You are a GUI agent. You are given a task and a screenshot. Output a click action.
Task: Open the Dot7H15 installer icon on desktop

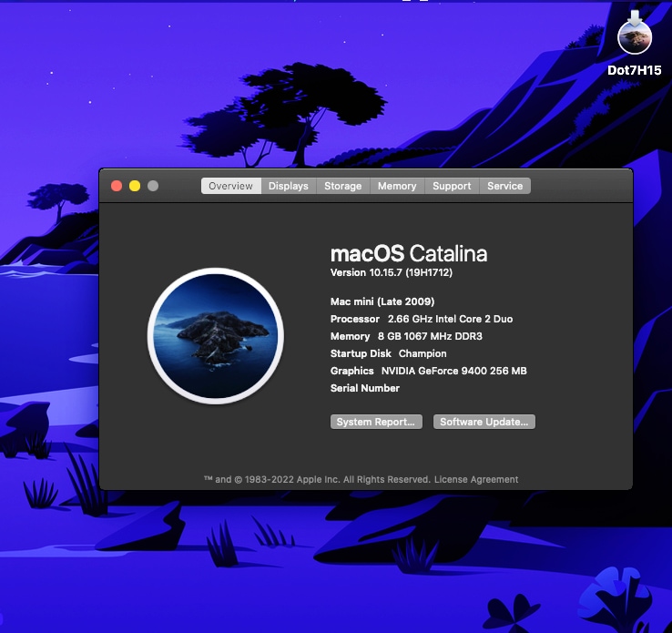point(635,34)
